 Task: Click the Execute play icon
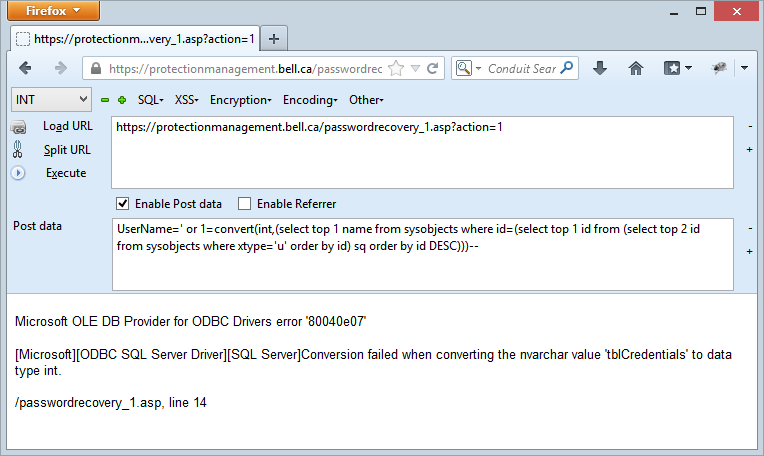(18, 173)
